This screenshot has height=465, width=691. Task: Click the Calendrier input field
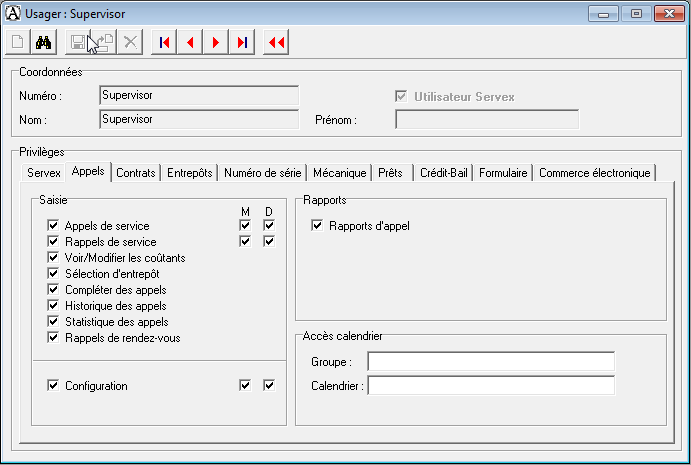click(x=491, y=386)
